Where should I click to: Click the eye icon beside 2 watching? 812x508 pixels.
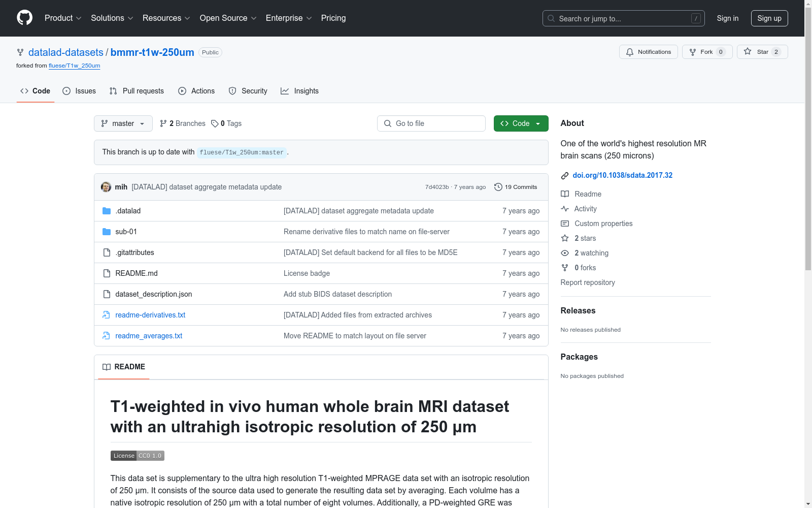click(565, 253)
